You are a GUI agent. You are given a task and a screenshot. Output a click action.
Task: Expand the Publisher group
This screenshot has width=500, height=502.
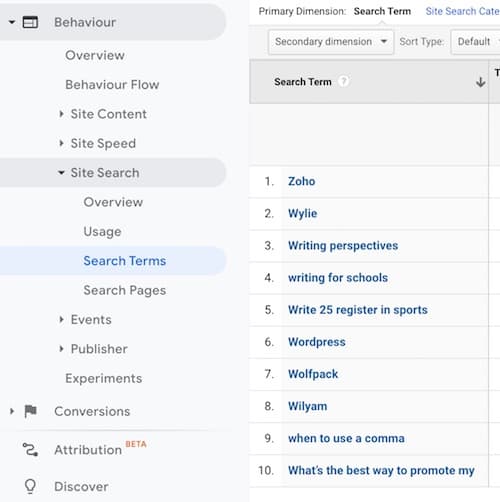61,349
